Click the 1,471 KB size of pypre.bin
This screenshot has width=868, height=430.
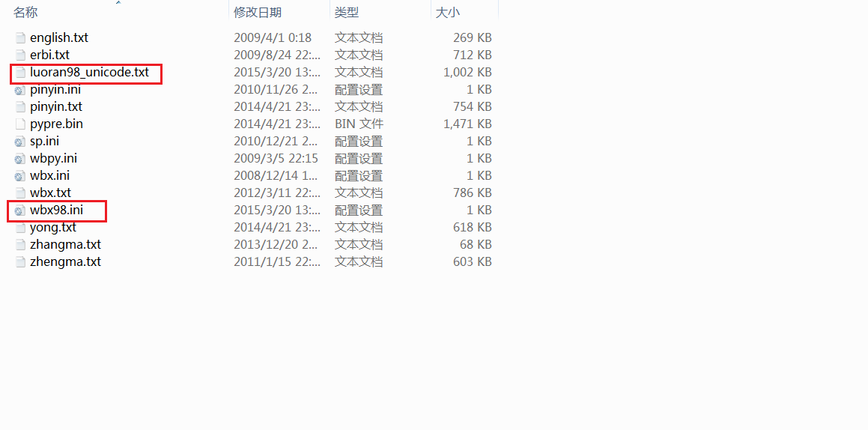click(468, 124)
